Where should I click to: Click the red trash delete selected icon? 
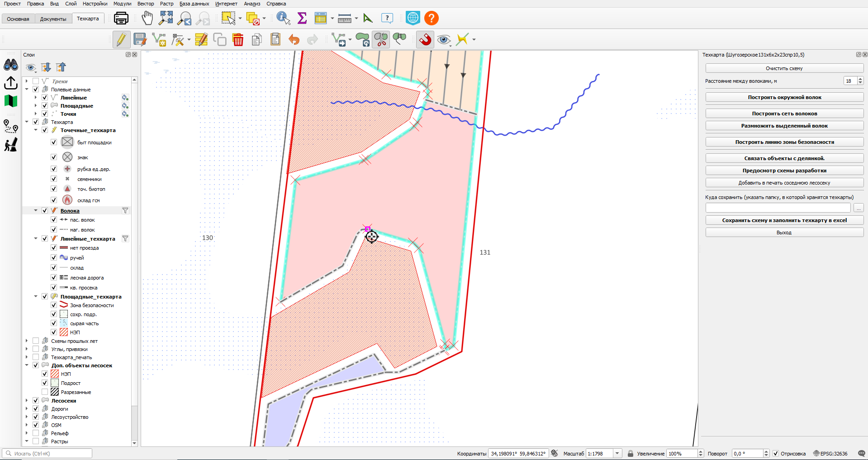[238, 39]
